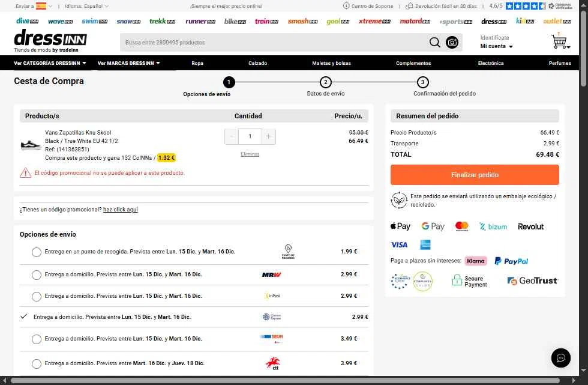588x385 pixels.
Task: Select MRW home delivery option
Action: coord(37,275)
